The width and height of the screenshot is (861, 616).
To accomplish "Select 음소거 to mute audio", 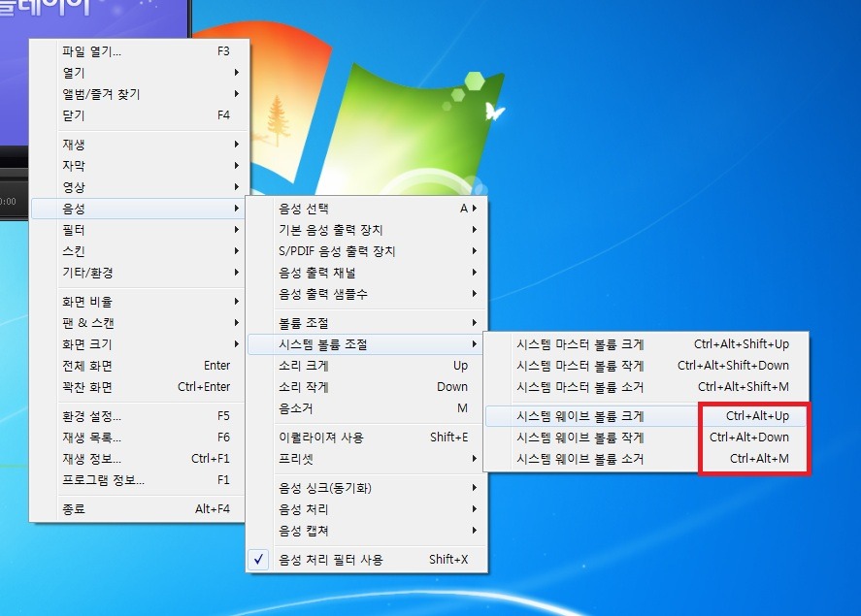I will click(365, 408).
